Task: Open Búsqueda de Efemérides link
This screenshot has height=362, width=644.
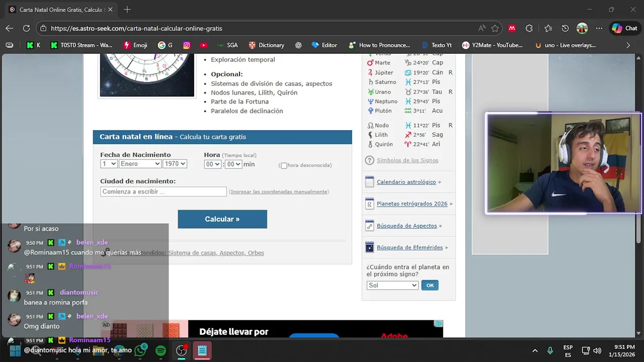Action: point(410,247)
